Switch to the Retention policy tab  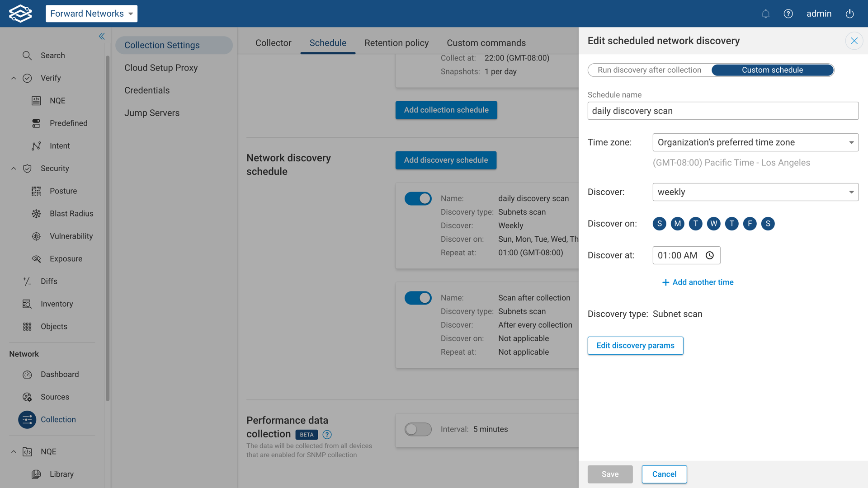point(396,43)
